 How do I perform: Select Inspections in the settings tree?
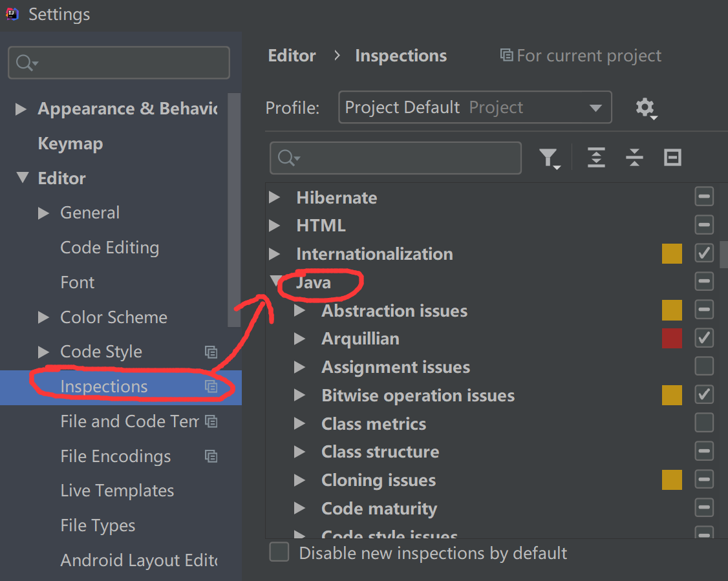(x=121, y=387)
